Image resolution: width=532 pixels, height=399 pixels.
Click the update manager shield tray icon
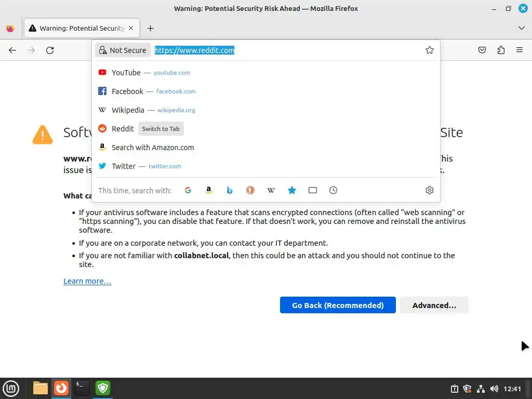coord(468,389)
